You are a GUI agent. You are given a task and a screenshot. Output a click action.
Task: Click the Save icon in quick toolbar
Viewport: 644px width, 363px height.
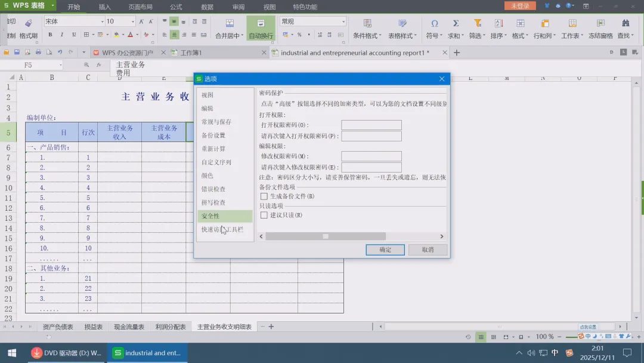17,52
